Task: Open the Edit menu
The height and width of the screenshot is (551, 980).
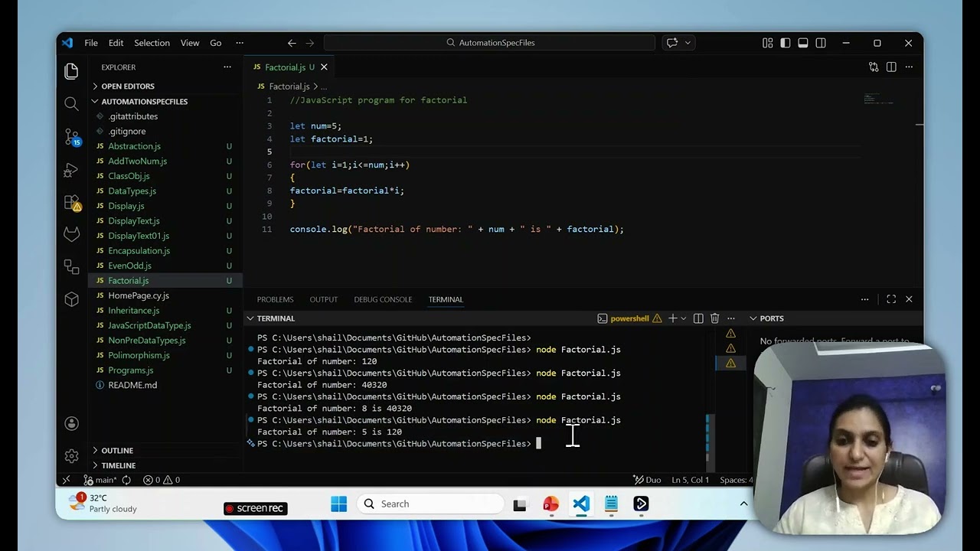Action: (116, 43)
